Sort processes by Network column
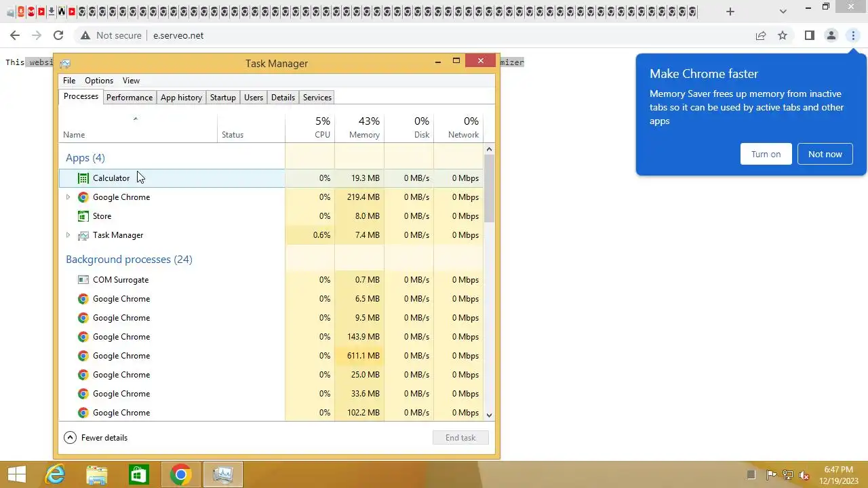 [x=458, y=127]
